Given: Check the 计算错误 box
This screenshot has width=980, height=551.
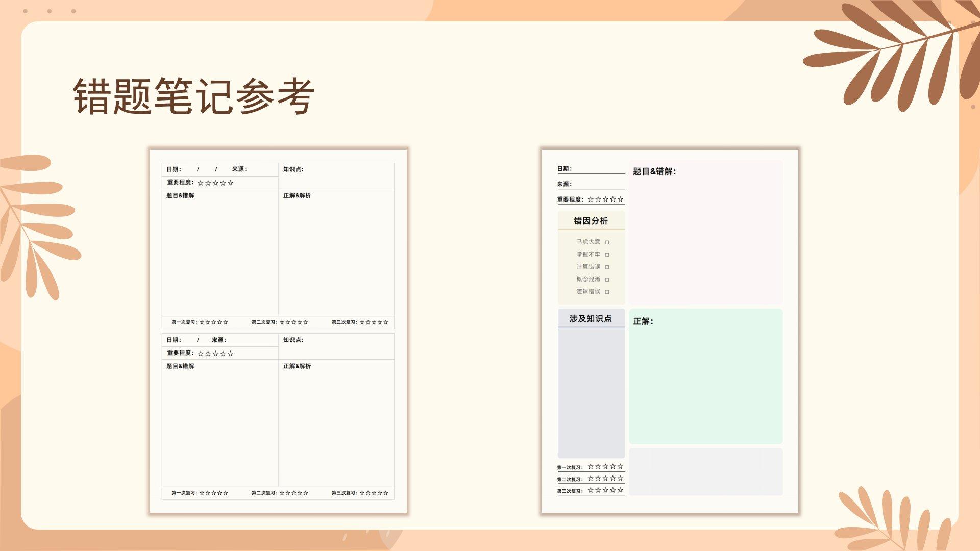Looking at the screenshot, I should (607, 267).
